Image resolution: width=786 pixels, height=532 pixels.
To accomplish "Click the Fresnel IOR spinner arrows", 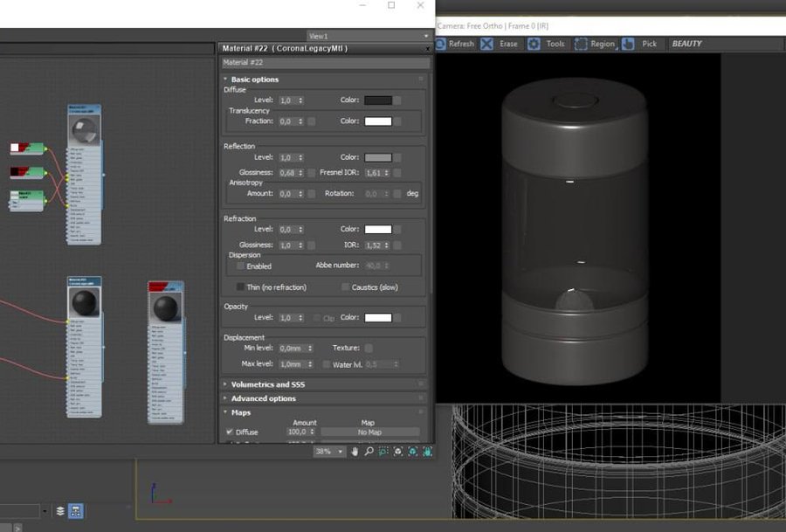I will click(x=387, y=173).
